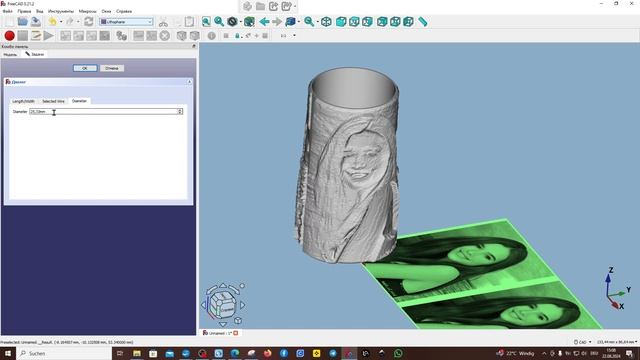640x360 pixels.
Task: Activate the measure distance tool
Action: [x=423, y=22]
